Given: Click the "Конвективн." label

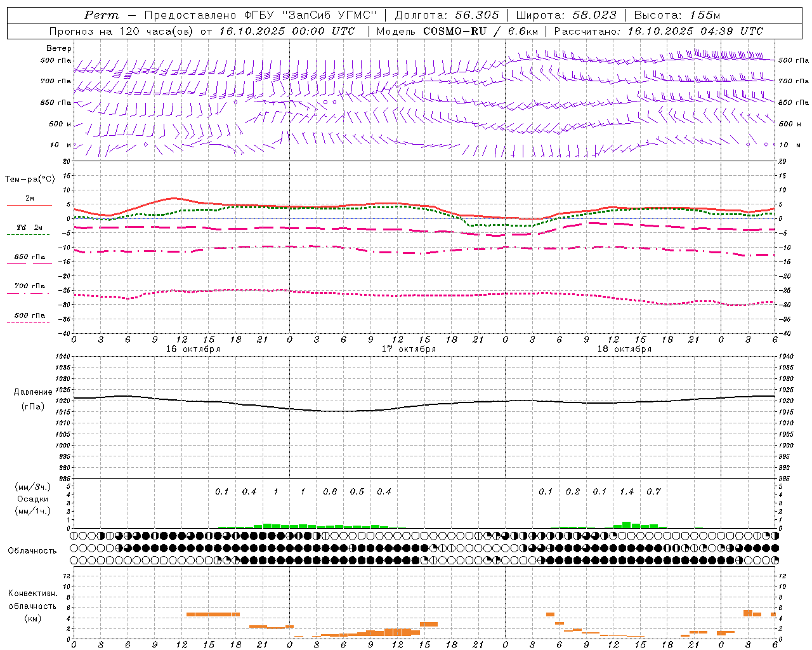Looking at the screenshot, I should pos(33,594).
